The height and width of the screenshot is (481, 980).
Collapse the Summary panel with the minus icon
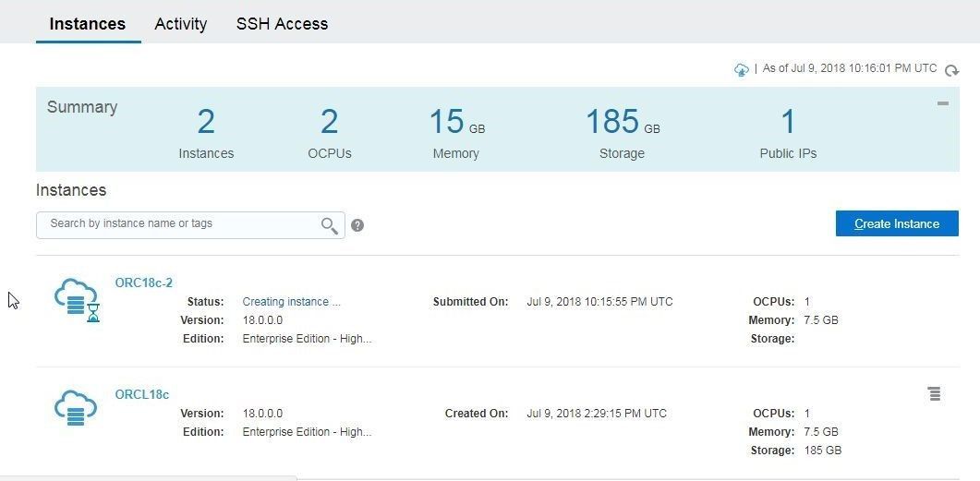[942, 103]
